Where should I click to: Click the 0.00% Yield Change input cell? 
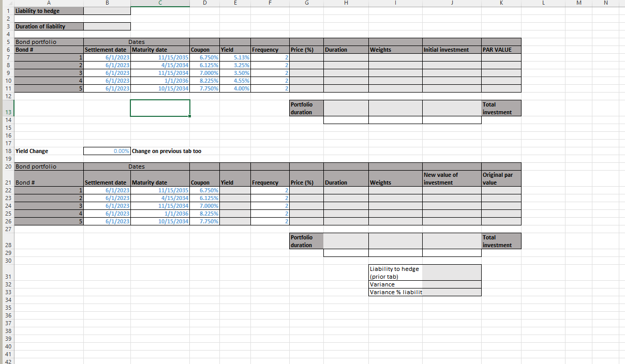pyautogui.click(x=107, y=151)
